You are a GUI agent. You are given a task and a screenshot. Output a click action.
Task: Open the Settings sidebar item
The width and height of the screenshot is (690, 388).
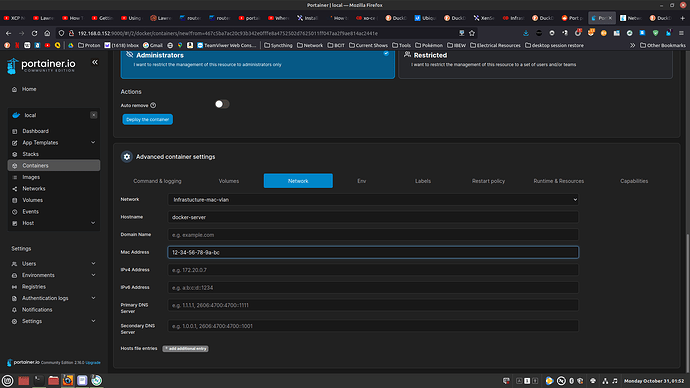(32, 321)
